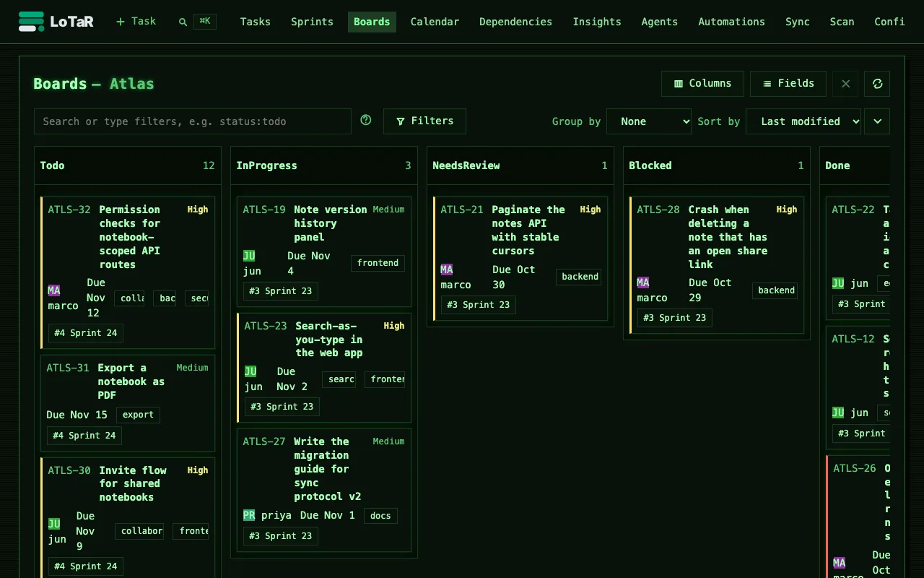
Task: Open ATLS-19 Note version history panel
Action: tap(324, 251)
